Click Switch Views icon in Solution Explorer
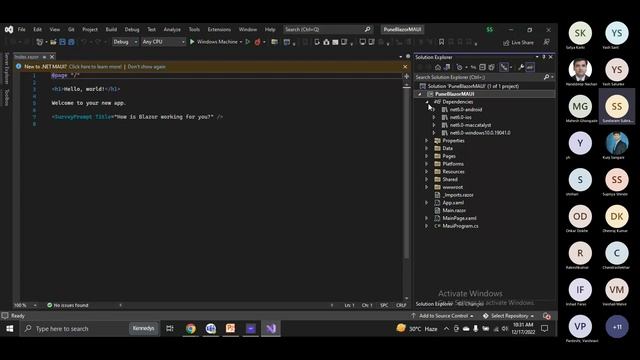This screenshot has height=360, width=640. point(447,67)
